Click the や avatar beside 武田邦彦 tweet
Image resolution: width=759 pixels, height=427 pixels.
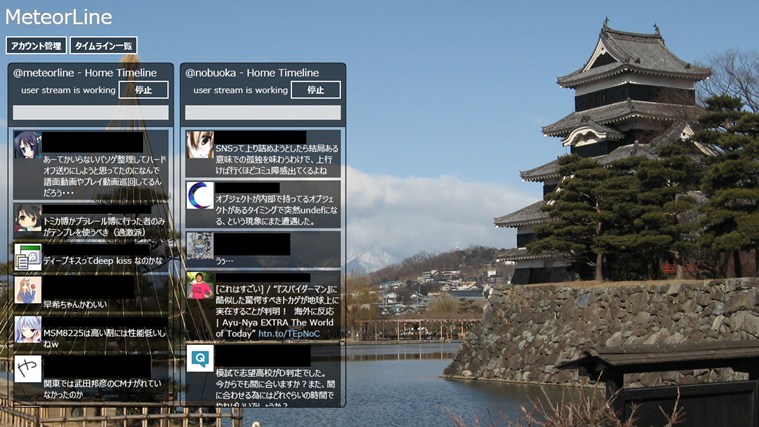click(x=28, y=369)
